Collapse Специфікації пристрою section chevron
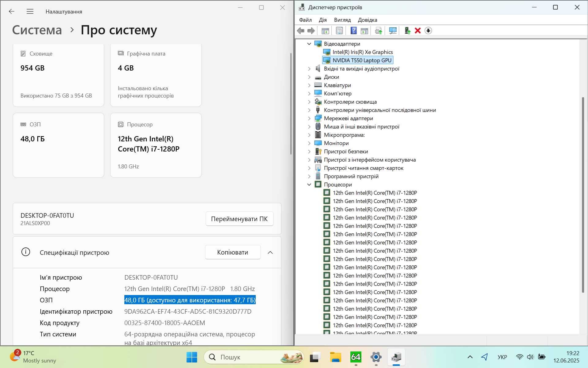Image resolution: width=588 pixels, height=368 pixels. point(270,252)
